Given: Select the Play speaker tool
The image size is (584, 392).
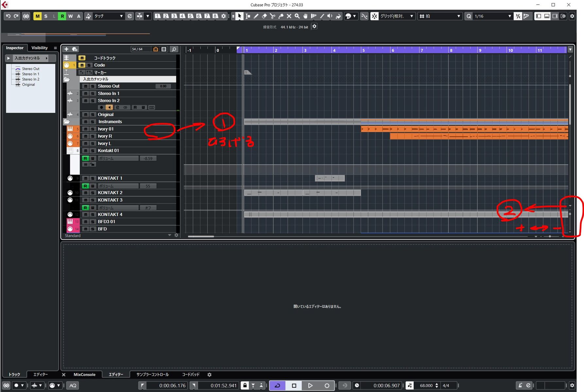Looking at the screenshot, I should (330, 16).
